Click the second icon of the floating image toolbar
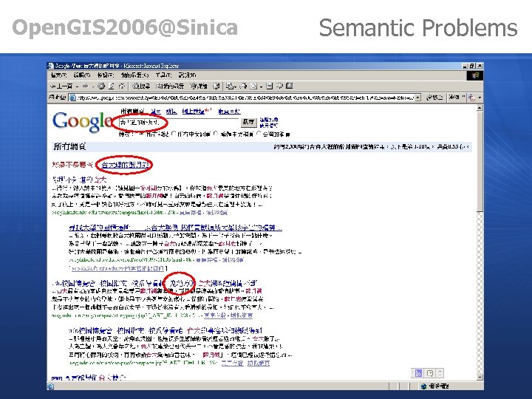Viewport: 532px width, 399px height. [x=430, y=373]
